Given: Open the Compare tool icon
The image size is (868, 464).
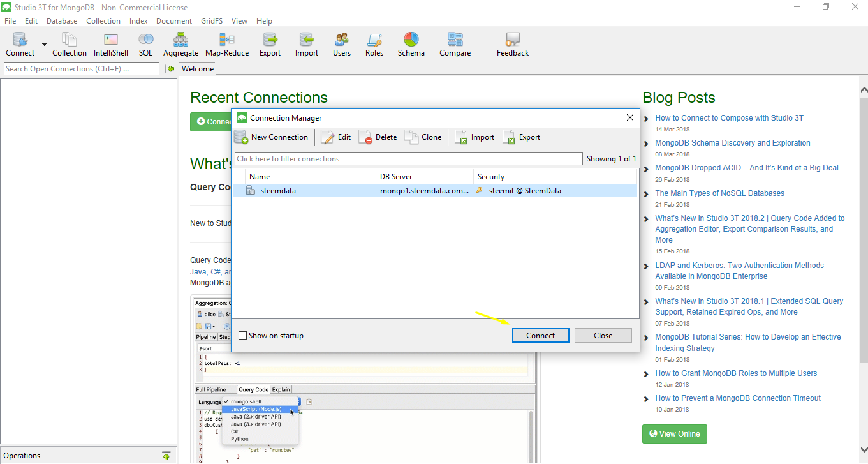Looking at the screenshot, I should [x=455, y=45].
